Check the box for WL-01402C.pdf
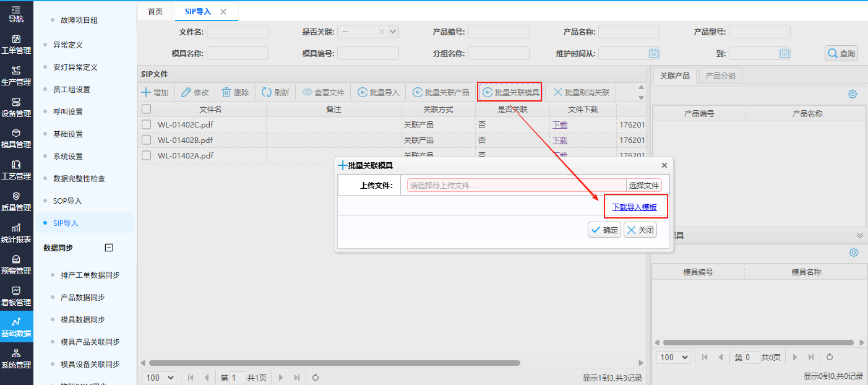 (147, 124)
